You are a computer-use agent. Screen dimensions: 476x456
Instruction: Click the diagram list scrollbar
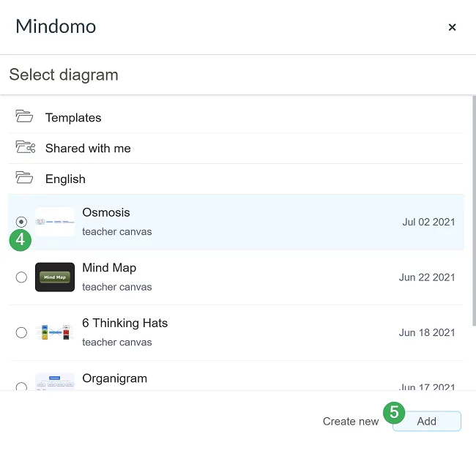coord(473,212)
